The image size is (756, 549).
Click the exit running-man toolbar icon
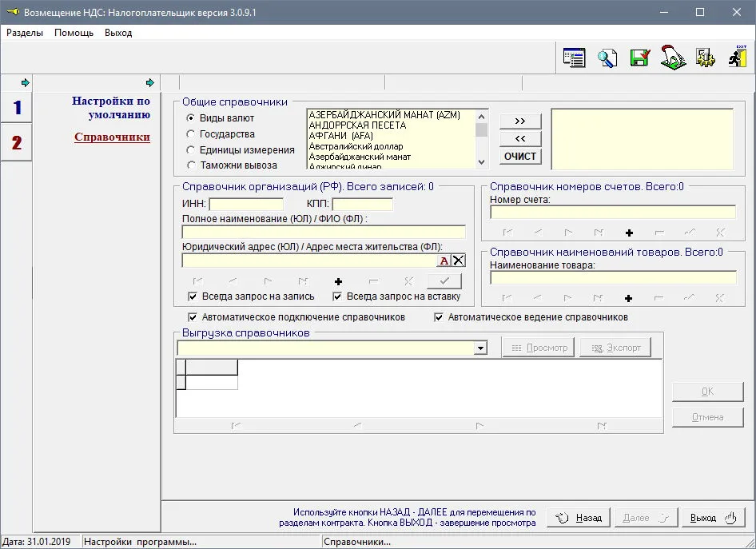[x=738, y=57]
